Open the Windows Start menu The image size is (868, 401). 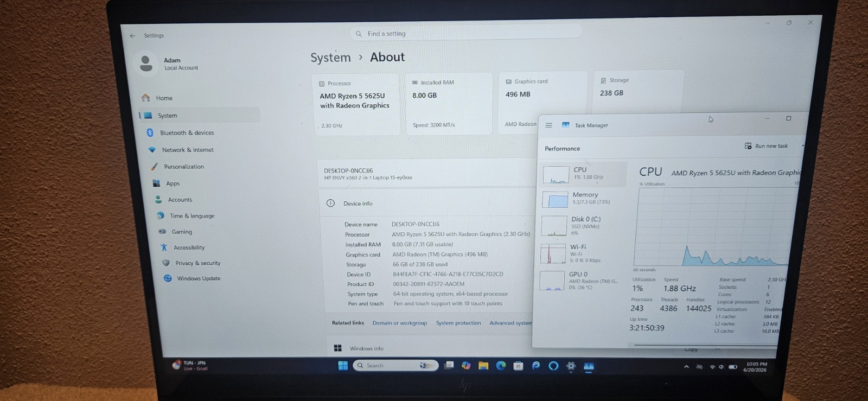tap(343, 366)
